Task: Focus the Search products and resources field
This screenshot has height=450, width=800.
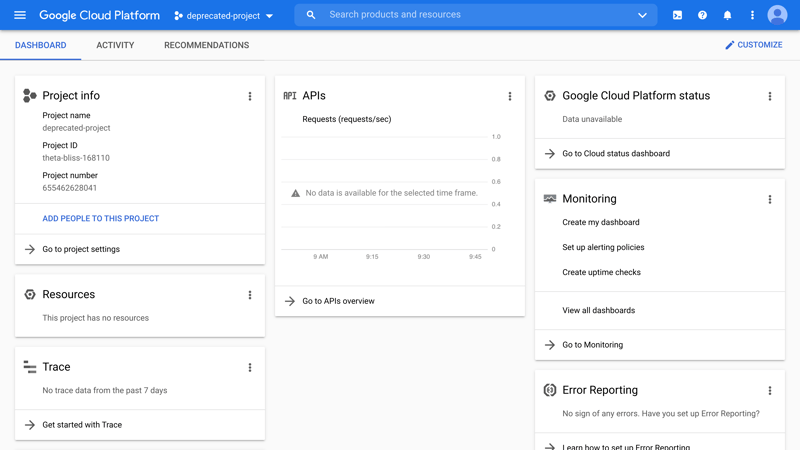Action: (474, 15)
